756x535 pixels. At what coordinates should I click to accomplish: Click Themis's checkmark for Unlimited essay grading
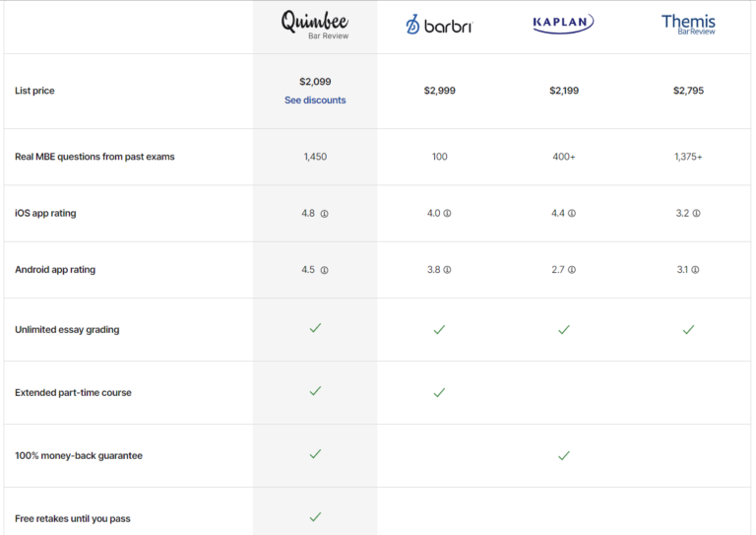pos(688,329)
